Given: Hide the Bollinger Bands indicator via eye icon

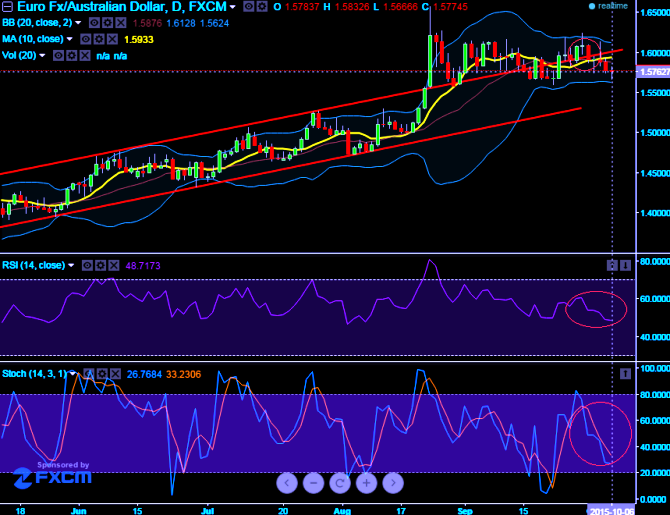Looking at the screenshot, I should (94, 23).
